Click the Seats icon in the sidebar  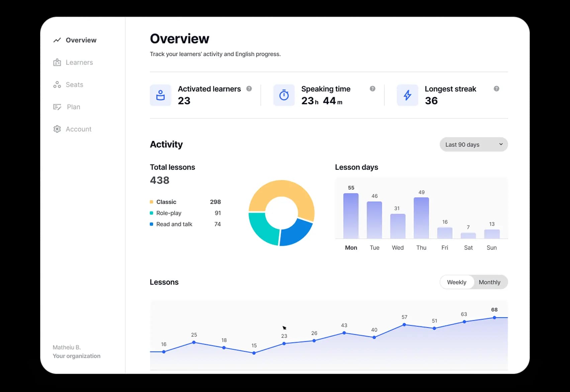(x=57, y=84)
